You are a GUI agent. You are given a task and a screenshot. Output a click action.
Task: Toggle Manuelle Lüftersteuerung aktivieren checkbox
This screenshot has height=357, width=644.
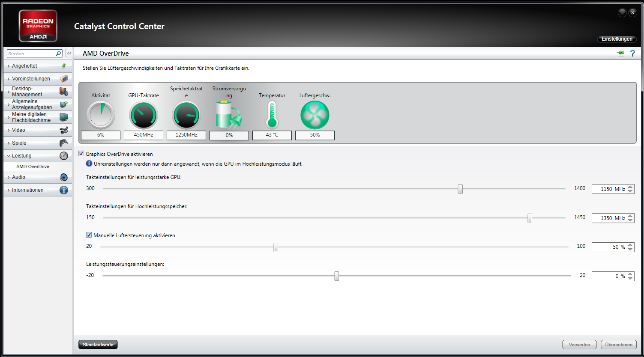pyautogui.click(x=89, y=235)
